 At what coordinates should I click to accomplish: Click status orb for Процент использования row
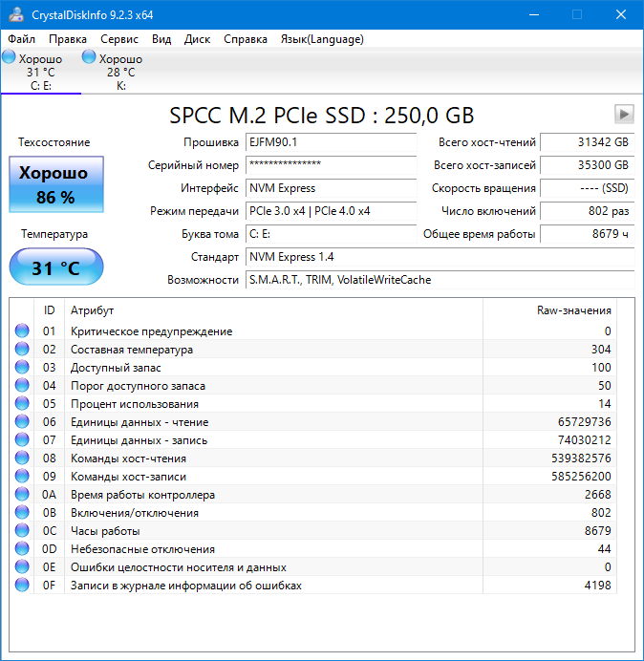click(x=22, y=404)
